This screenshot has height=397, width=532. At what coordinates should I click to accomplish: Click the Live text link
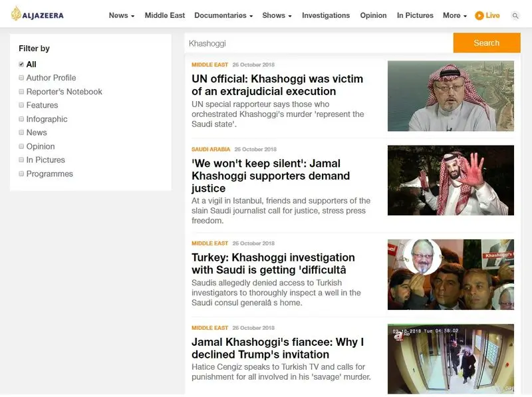tap(493, 15)
